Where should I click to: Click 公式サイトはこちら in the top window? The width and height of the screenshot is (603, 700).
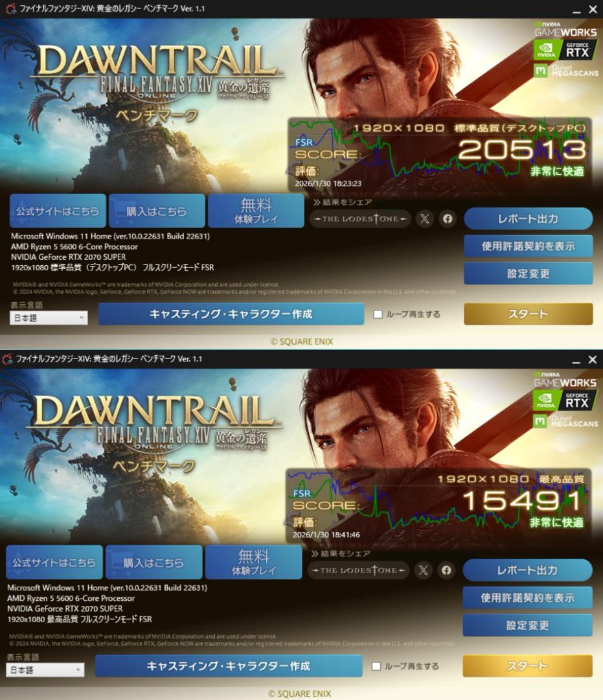58,211
